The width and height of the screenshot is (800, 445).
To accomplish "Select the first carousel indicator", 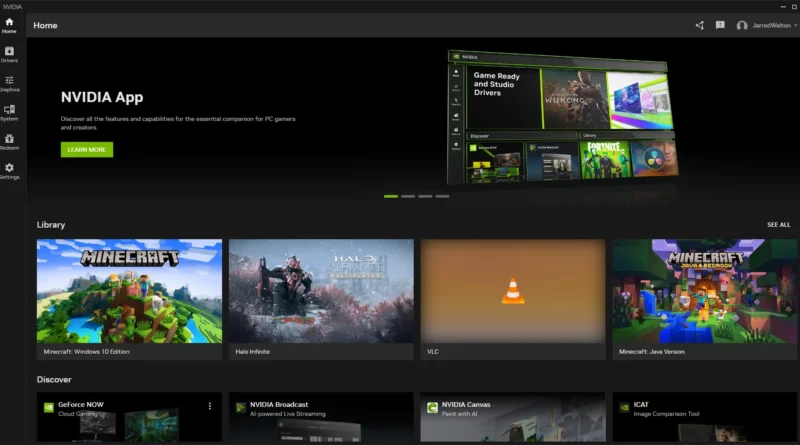I will click(x=391, y=196).
